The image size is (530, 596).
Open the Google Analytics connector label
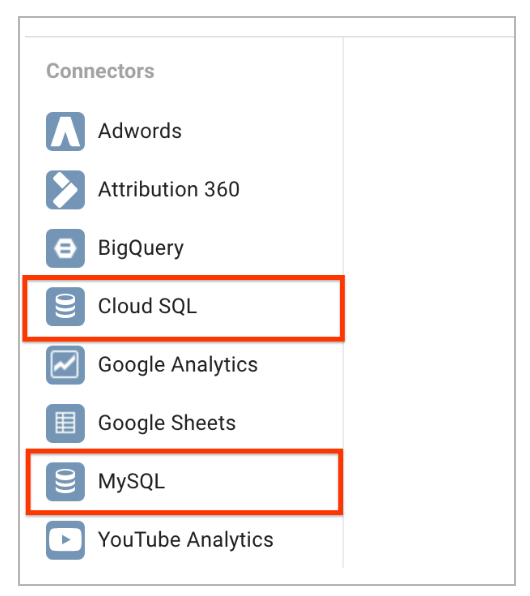[178, 366]
